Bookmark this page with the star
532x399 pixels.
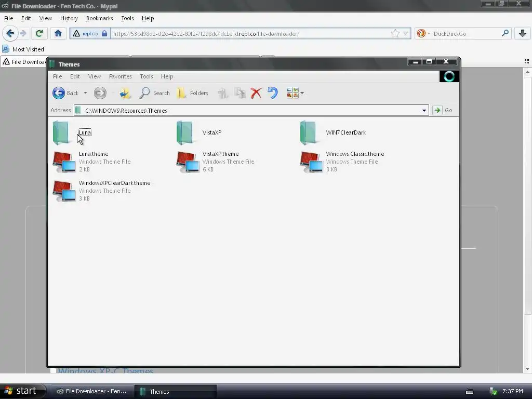click(x=395, y=33)
